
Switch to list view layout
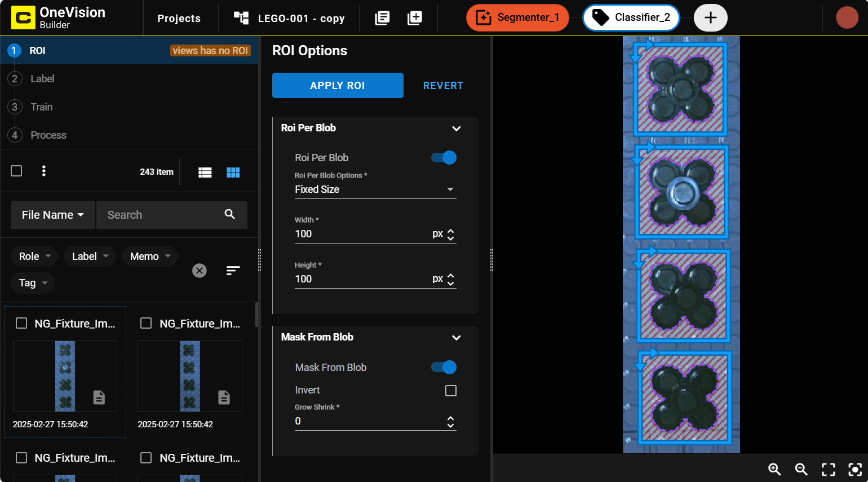[205, 173]
